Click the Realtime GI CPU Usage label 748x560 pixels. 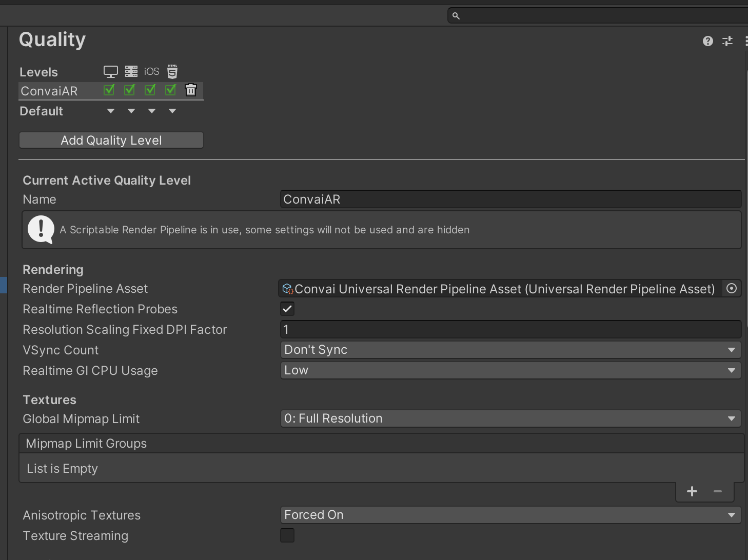coord(90,371)
